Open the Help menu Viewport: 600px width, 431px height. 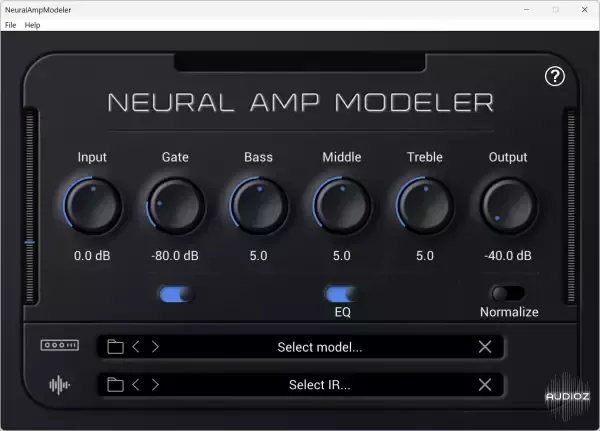[x=32, y=25]
